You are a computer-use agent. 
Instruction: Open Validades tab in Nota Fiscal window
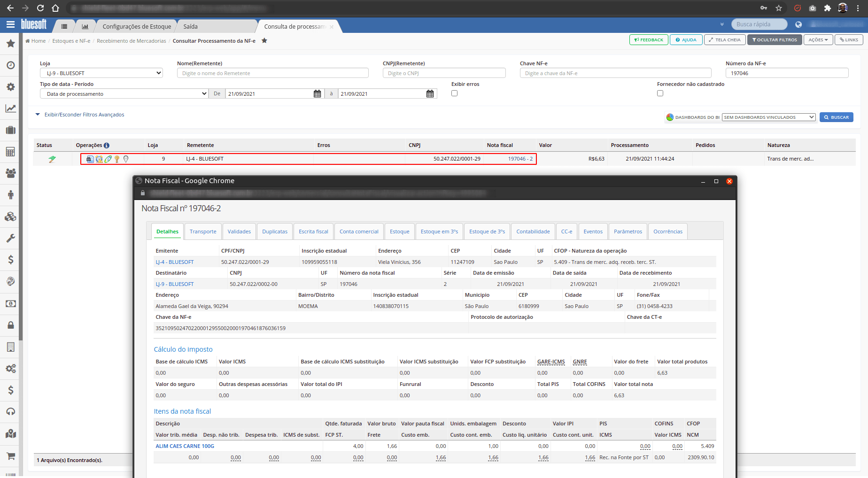(239, 231)
